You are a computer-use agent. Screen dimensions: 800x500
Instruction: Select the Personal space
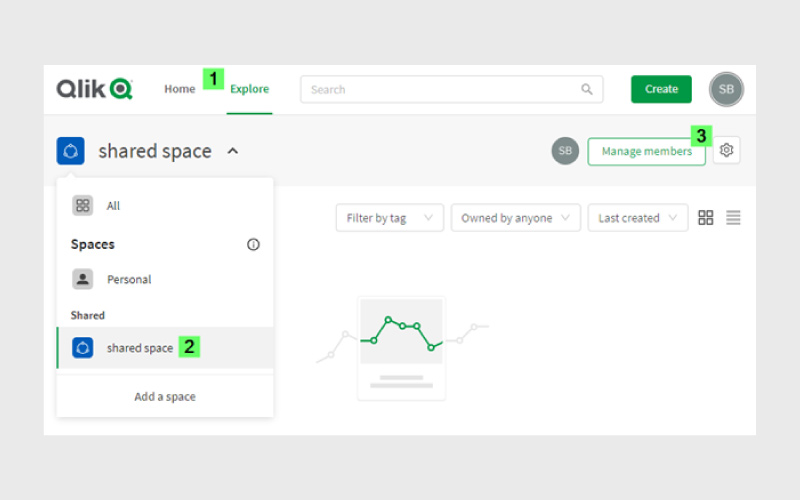(165, 280)
